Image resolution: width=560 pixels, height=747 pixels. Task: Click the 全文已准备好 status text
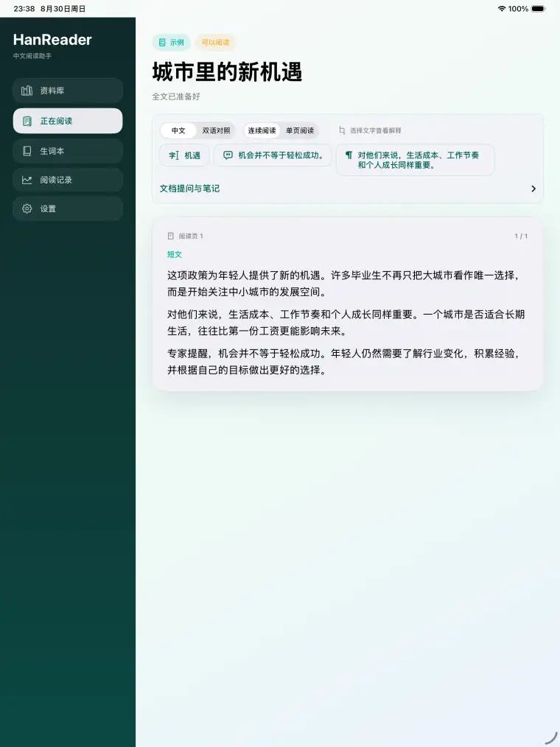tap(176, 97)
